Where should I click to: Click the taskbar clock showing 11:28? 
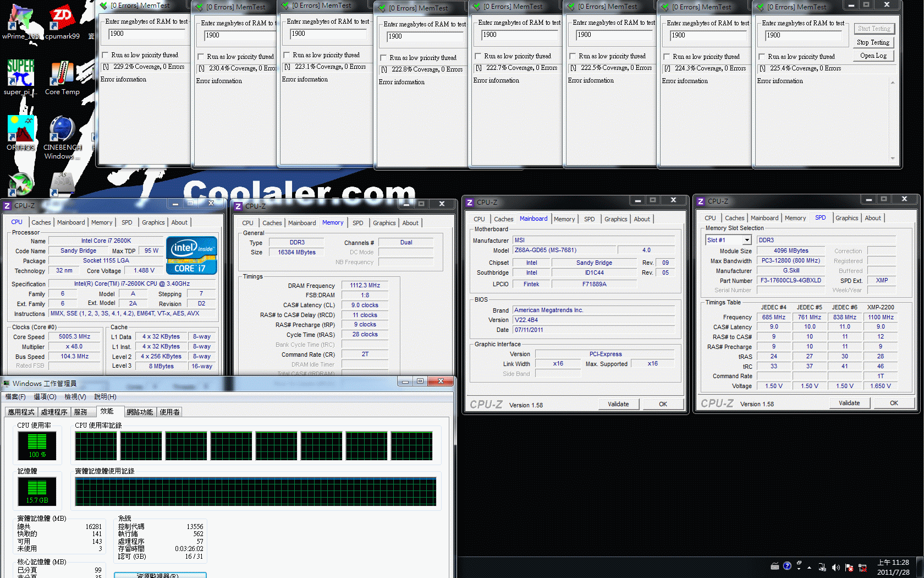[894, 568]
